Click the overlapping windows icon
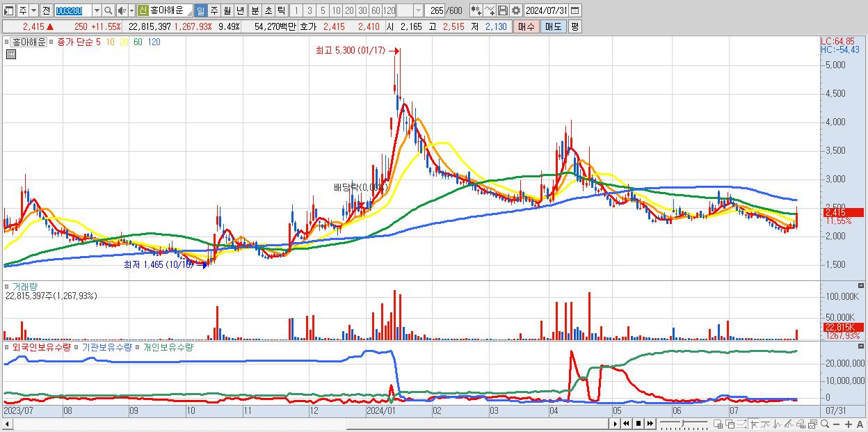The width and height of the screenshot is (868, 432). [x=730, y=424]
